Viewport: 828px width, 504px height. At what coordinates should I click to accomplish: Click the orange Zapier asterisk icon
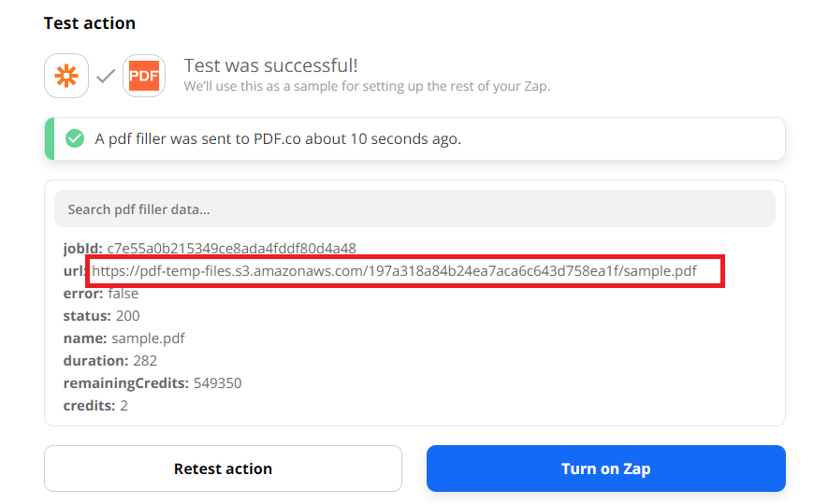pos(66,76)
